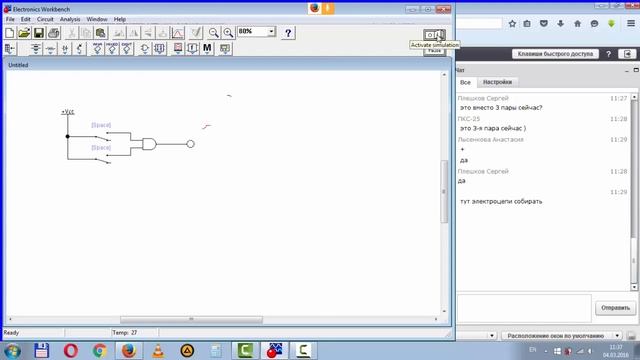Click the Create Subcircuit icon
Screen dimensions: 640x360
pos(162,33)
